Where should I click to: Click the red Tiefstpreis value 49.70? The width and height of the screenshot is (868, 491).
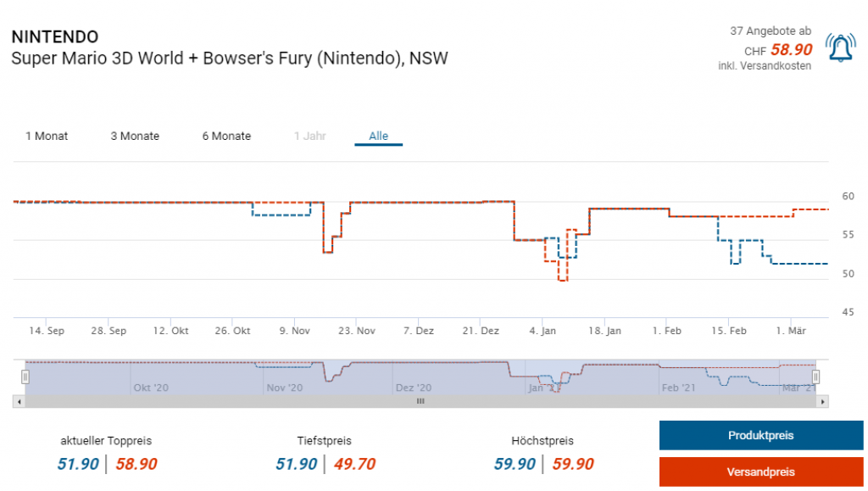354,464
